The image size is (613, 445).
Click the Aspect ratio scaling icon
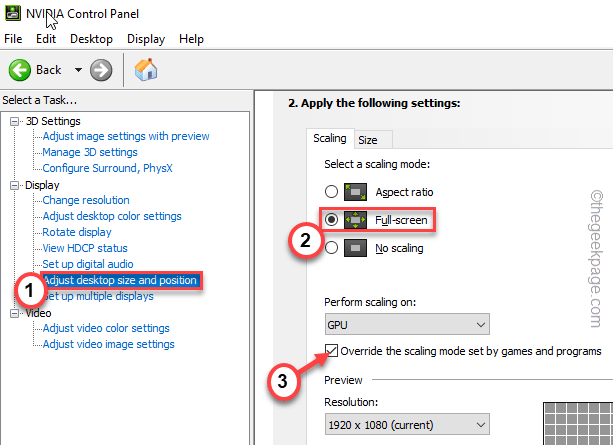355,192
